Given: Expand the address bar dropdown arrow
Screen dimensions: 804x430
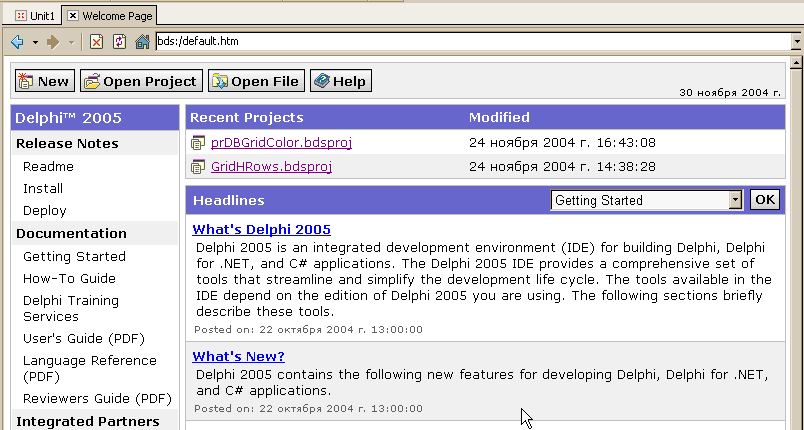Looking at the screenshot, I should [797, 42].
